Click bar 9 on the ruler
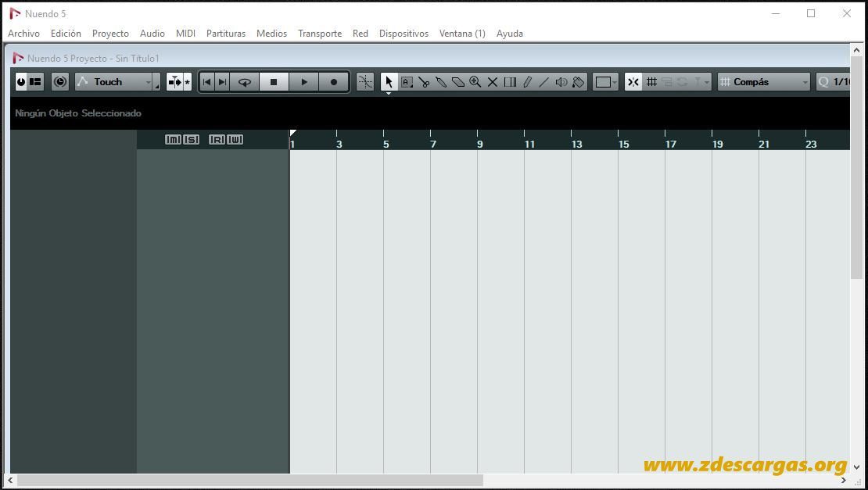 tap(479, 144)
